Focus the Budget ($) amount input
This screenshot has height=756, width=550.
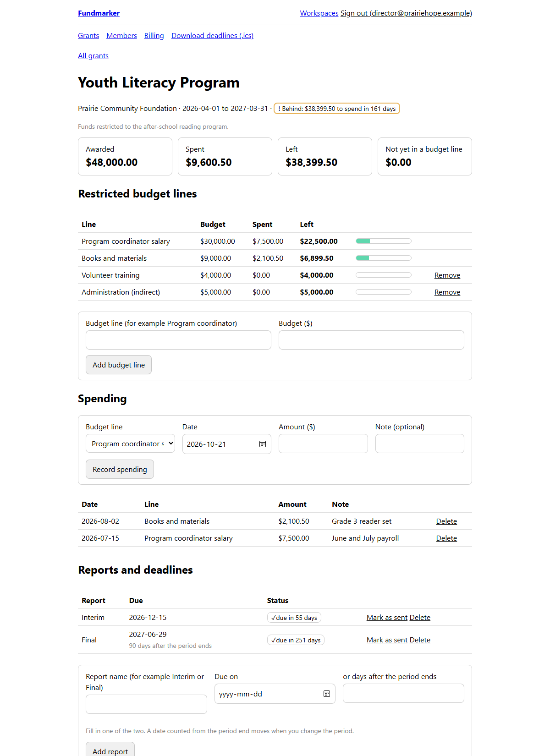pyautogui.click(x=371, y=340)
